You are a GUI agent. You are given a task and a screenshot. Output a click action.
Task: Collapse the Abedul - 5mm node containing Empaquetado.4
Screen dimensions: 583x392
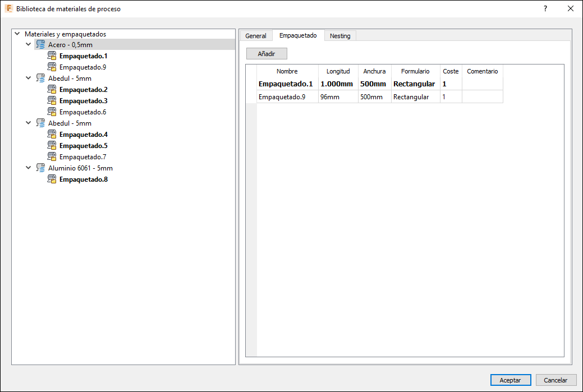pyautogui.click(x=28, y=123)
